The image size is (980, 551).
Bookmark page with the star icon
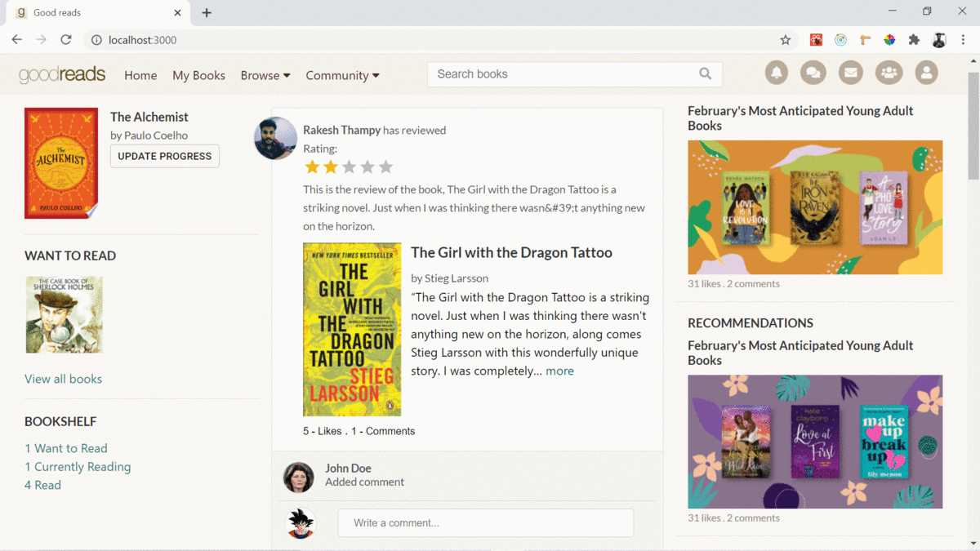tap(786, 40)
